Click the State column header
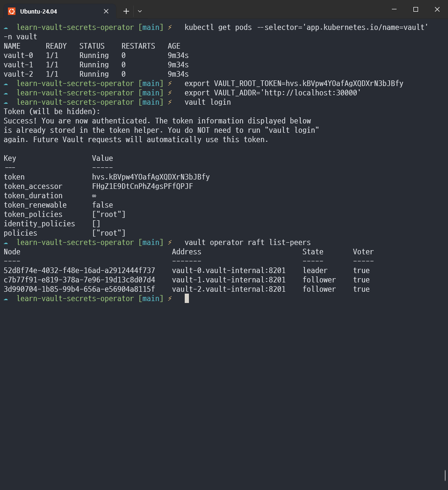Viewport: 448px width, 490px height. tap(313, 252)
